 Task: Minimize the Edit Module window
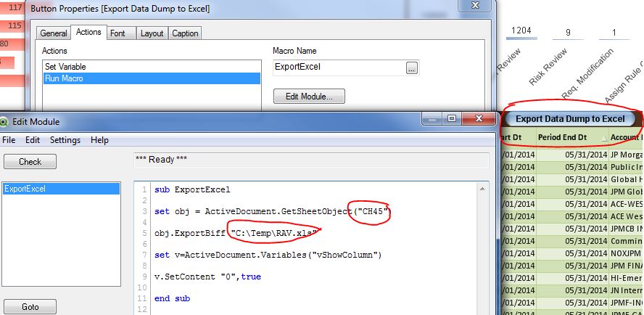(x=432, y=118)
